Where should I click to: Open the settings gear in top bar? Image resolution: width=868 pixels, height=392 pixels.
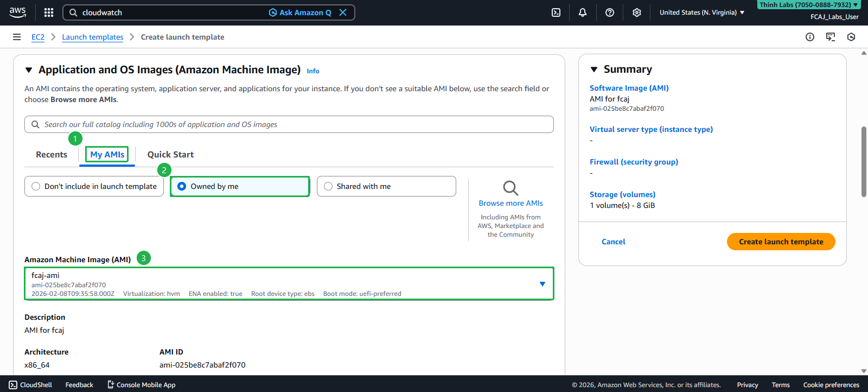637,12
